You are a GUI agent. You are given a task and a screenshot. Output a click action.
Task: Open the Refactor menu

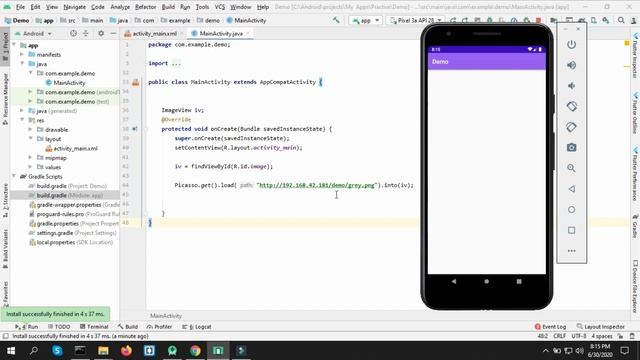[x=146, y=7]
